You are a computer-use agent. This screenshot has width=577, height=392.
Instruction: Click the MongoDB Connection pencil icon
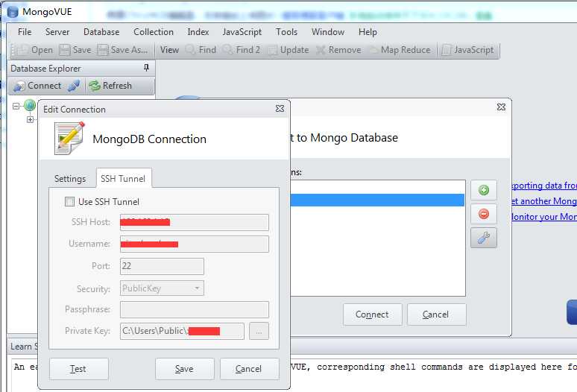click(69, 139)
